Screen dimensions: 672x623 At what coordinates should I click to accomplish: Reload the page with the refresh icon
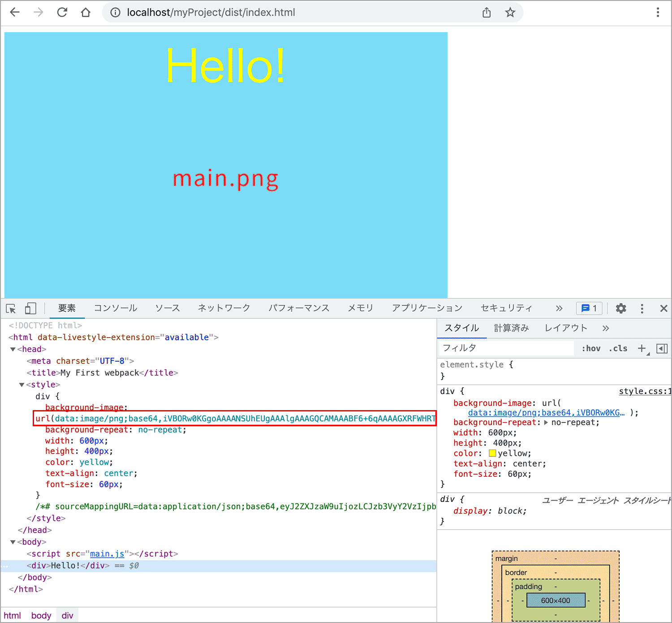[62, 12]
